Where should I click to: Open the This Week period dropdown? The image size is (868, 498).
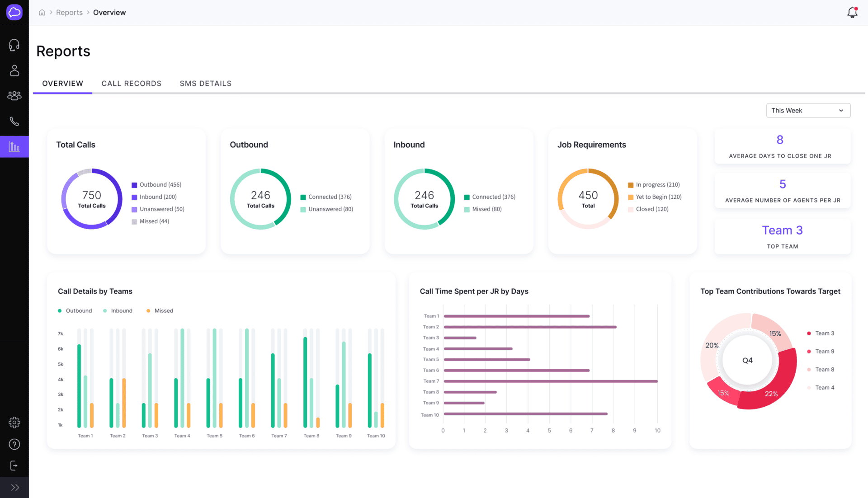coord(808,111)
